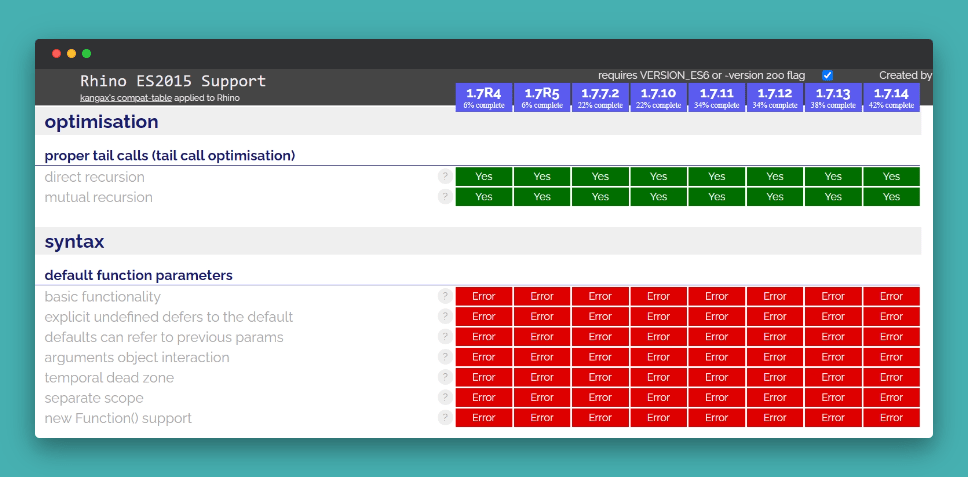Expand the direct recursion test row

[95, 177]
